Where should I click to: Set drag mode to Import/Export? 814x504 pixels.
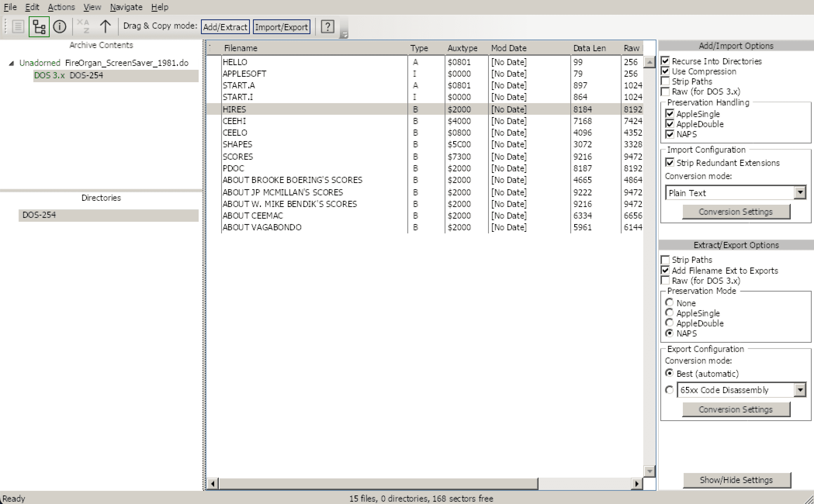282,27
